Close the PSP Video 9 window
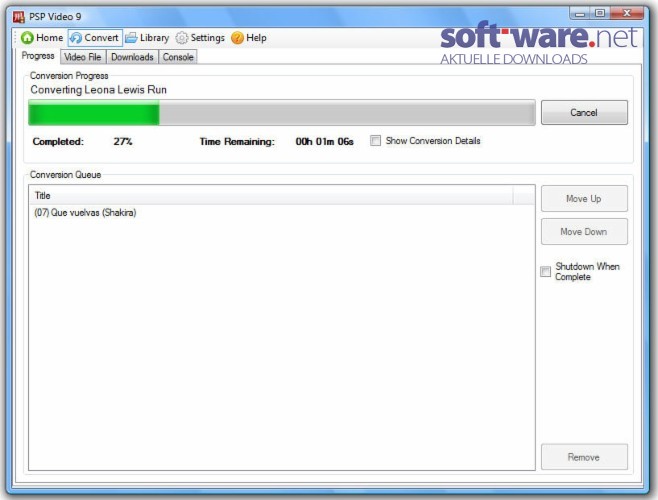The width and height of the screenshot is (658, 500). pyautogui.click(x=627, y=13)
